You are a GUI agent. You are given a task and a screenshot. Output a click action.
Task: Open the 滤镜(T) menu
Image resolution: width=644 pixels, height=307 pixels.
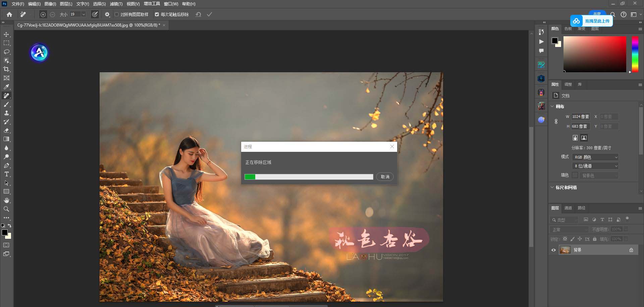tap(116, 4)
